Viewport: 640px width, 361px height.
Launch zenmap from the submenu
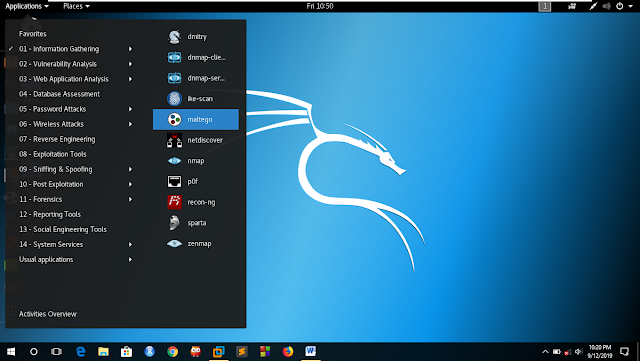[196, 244]
